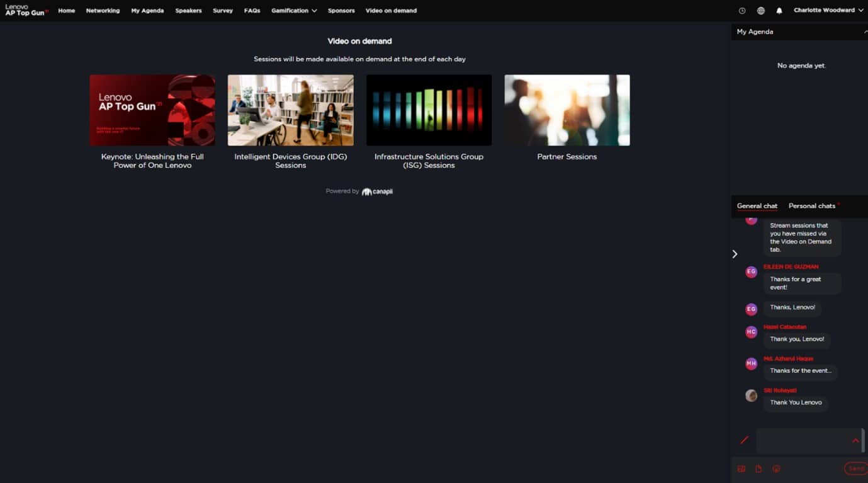Click the red pencil icon beside the message box
Screen dimensions: 868x483
(x=745, y=440)
